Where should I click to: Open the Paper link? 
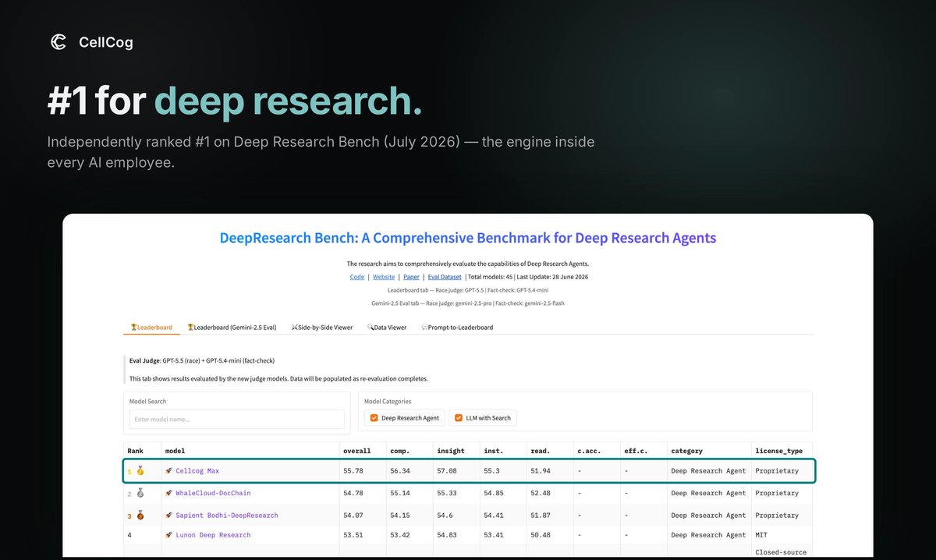point(411,276)
